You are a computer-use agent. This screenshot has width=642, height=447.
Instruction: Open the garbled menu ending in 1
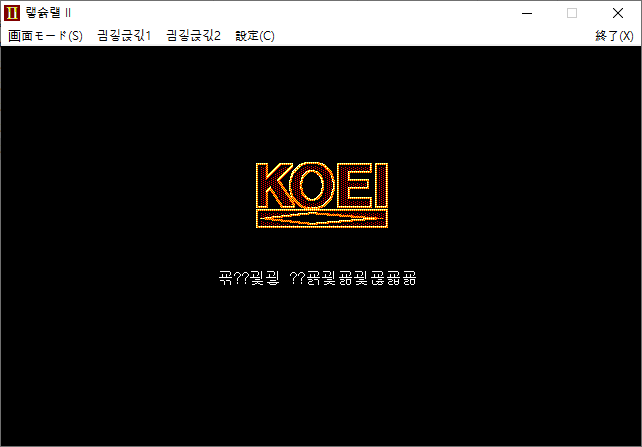click(124, 36)
